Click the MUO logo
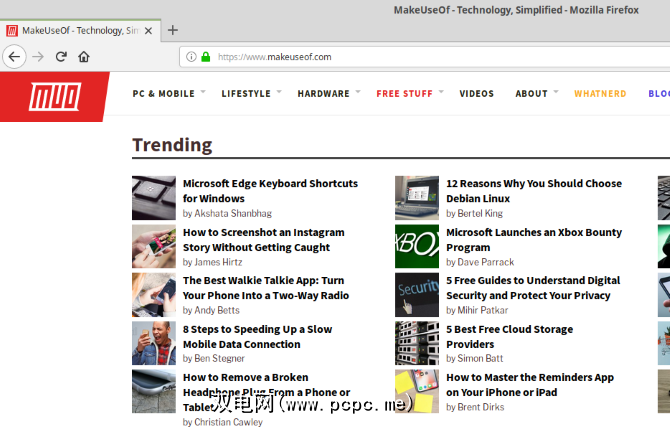Screen dimensions: 670x427 (x=55, y=97)
